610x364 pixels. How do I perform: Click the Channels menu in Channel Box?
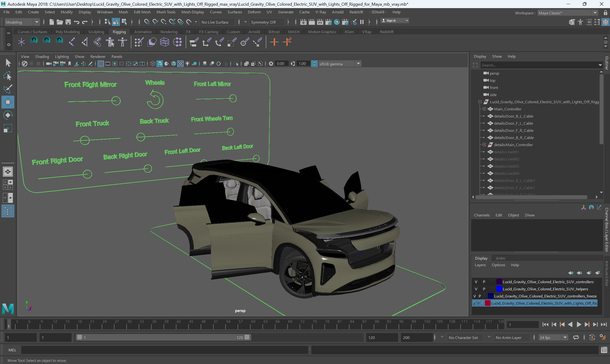click(482, 215)
